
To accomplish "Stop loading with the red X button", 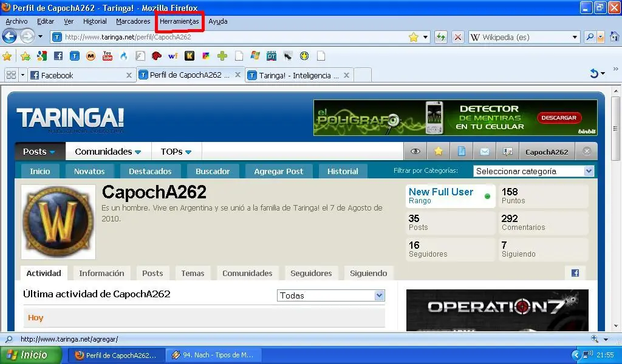I will pos(458,37).
